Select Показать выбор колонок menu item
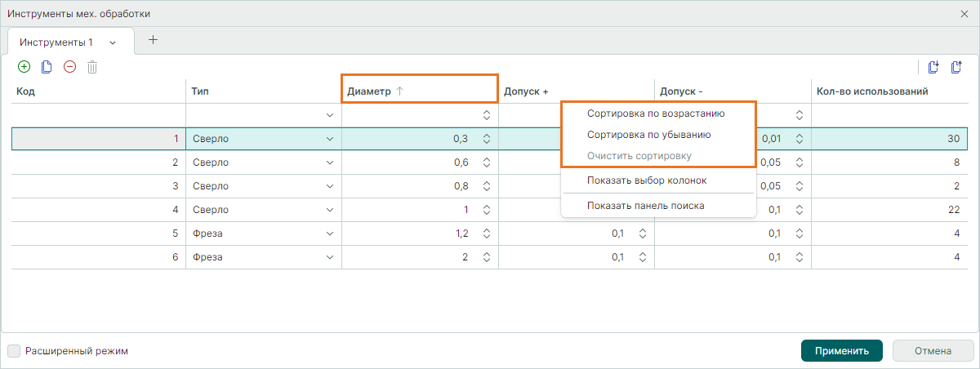The height and width of the screenshot is (369, 980). (x=647, y=180)
